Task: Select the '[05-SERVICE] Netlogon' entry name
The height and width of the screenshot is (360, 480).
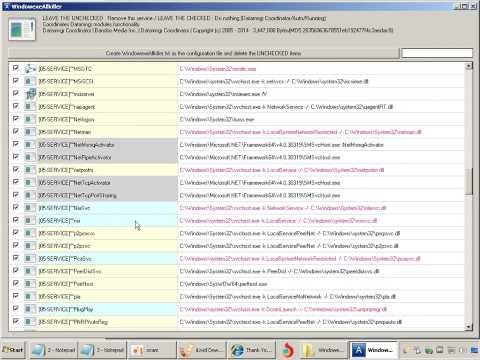Action: pyautogui.click(x=66, y=119)
